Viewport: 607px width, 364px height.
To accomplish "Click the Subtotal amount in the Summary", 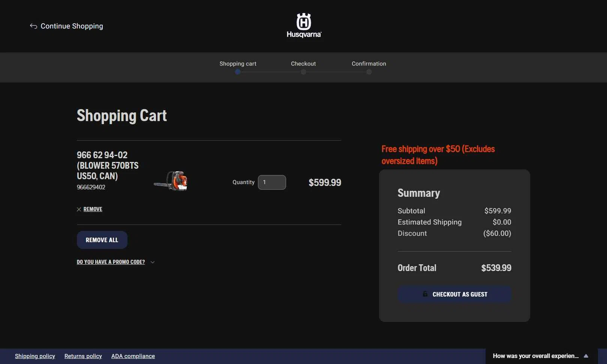I will click(x=498, y=211).
